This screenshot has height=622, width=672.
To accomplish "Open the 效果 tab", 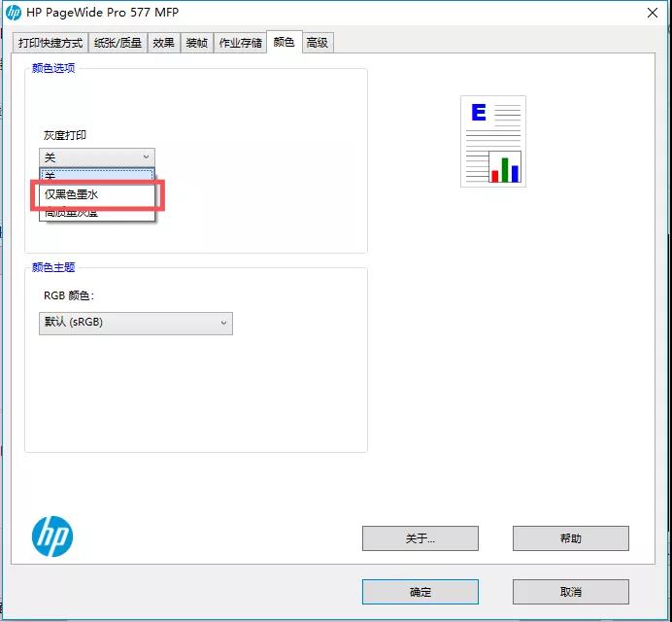I will coord(164,43).
